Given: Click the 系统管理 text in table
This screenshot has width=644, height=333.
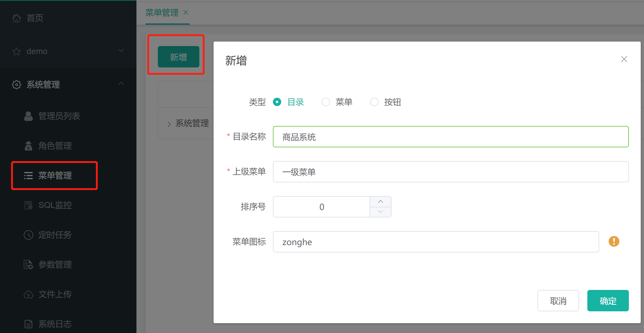Looking at the screenshot, I should [x=192, y=124].
